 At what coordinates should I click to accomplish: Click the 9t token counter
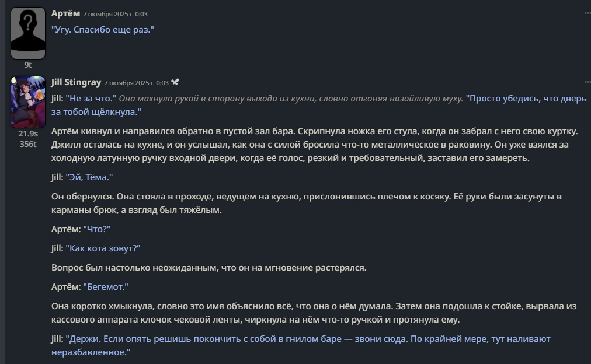(x=28, y=65)
